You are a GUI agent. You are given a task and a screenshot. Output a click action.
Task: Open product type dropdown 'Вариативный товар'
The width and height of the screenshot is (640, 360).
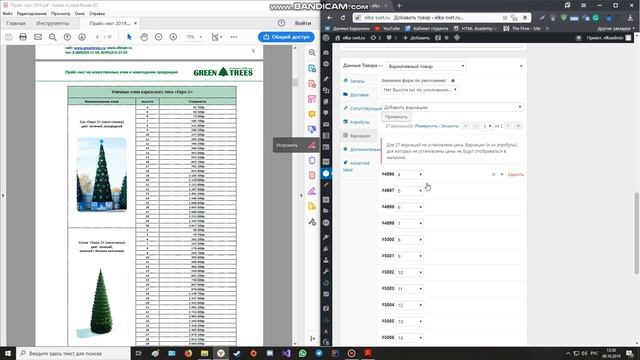(426, 66)
